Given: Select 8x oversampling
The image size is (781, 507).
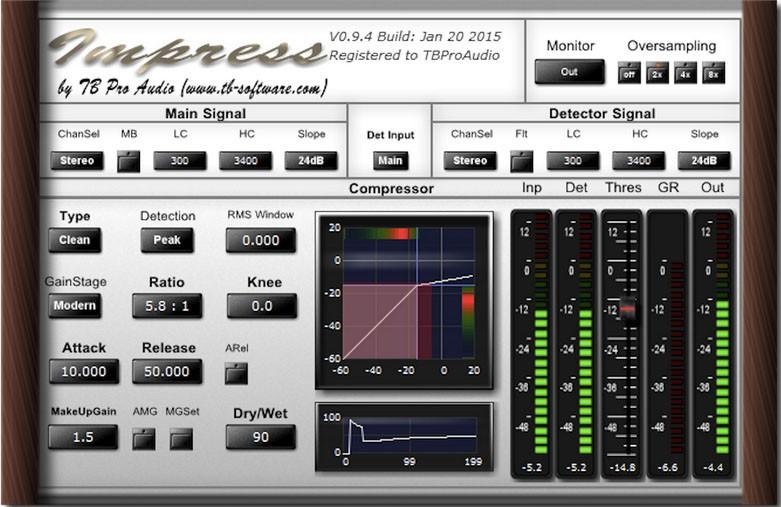Looking at the screenshot, I should point(712,73).
